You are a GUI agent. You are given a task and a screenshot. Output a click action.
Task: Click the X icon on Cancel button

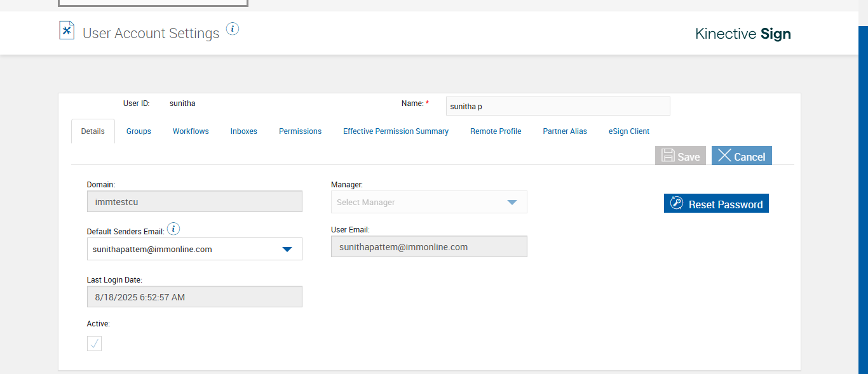(x=724, y=156)
